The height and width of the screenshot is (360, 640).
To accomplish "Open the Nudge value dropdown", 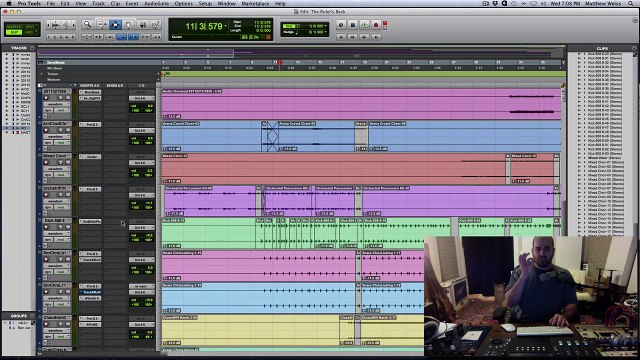I will tap(325, 32).
